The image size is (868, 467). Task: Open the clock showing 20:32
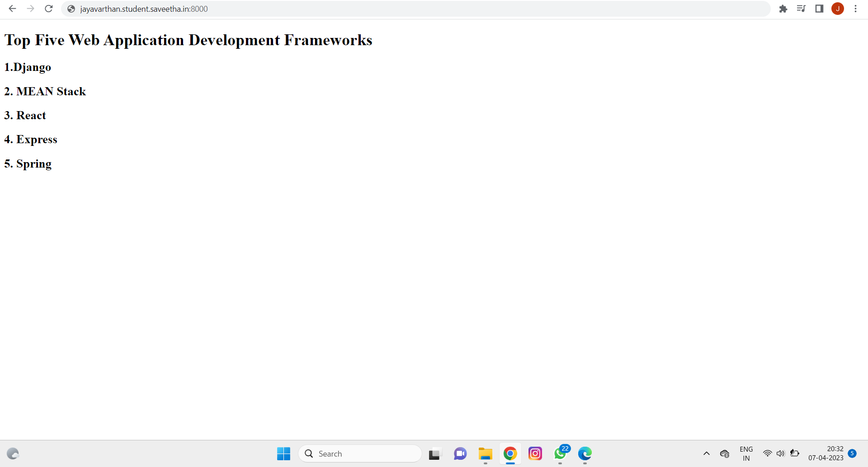[x=826, y=453]
